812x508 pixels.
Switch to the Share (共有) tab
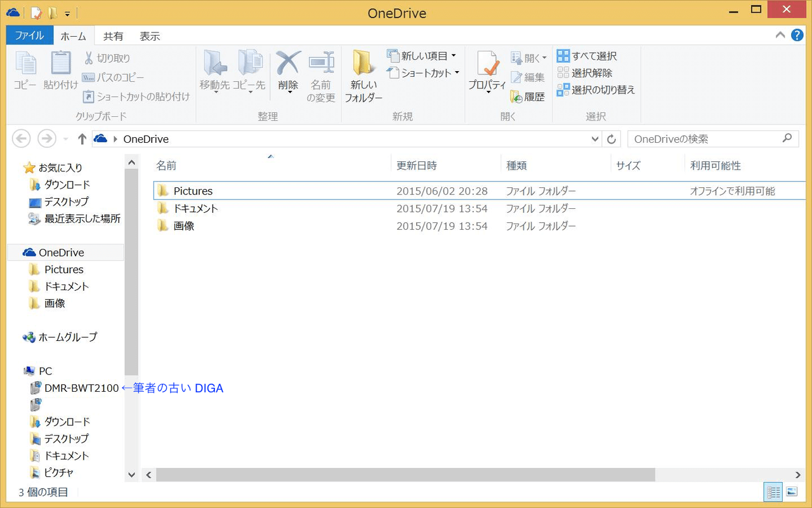[114, 36]
